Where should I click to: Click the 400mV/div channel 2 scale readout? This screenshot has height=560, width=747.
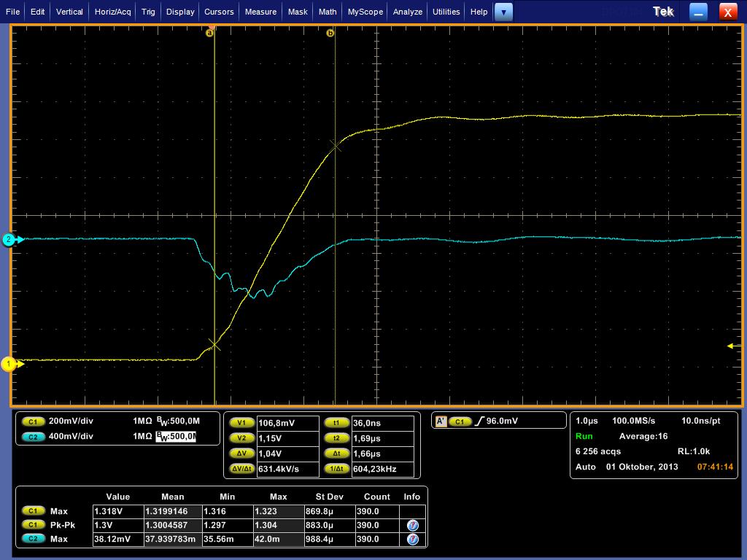tap(71, 436)
